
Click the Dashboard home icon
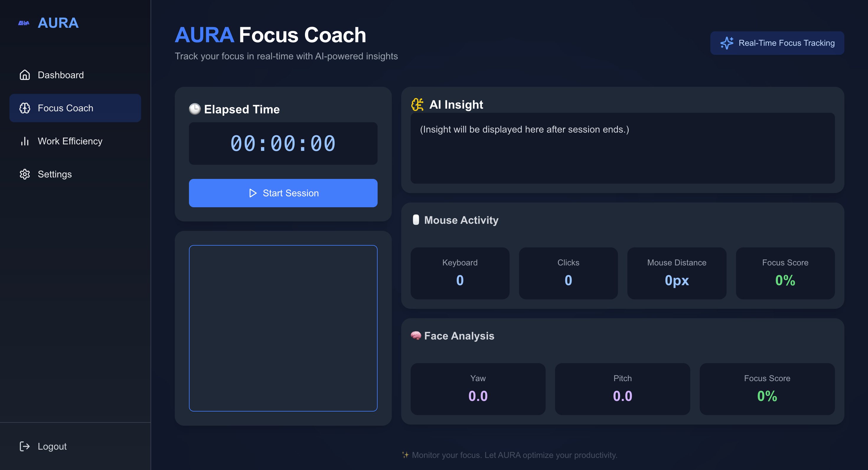(25, 75)
